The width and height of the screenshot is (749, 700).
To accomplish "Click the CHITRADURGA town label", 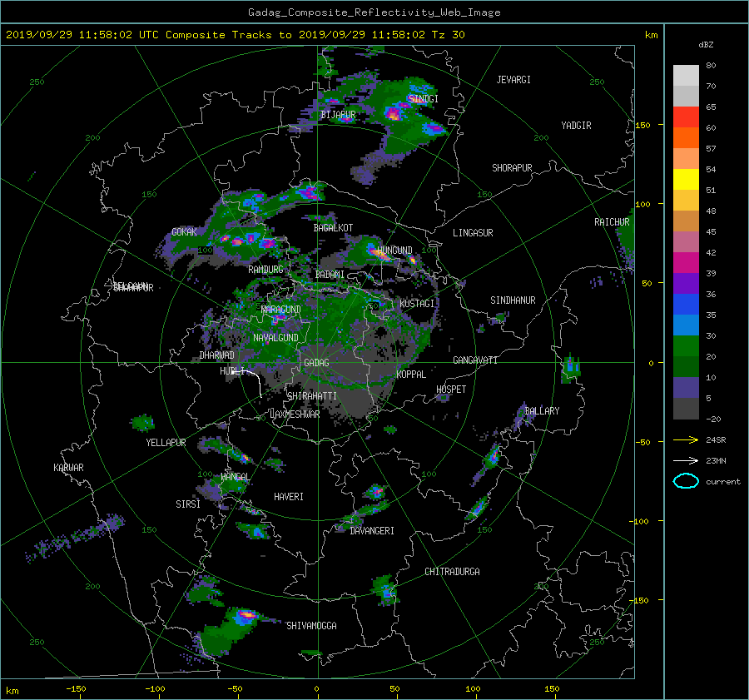I will click(x=453, y=572).
